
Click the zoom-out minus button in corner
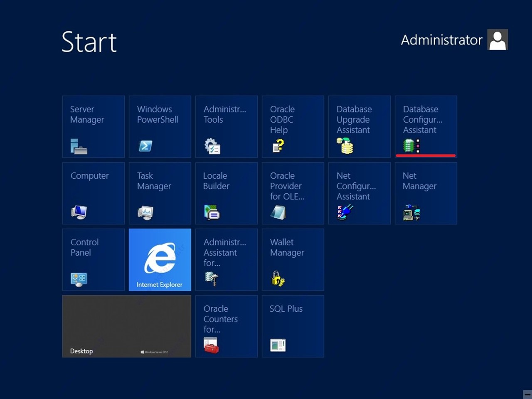click(527, 394)
